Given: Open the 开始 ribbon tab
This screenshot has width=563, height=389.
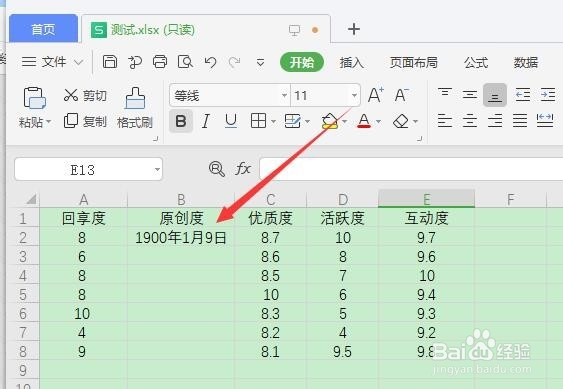Looking at the screenshot, I should coord(302,62).
